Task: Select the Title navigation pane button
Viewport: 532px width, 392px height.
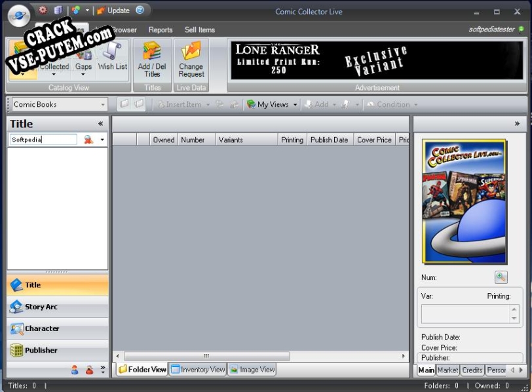Action: coord(58,284)
